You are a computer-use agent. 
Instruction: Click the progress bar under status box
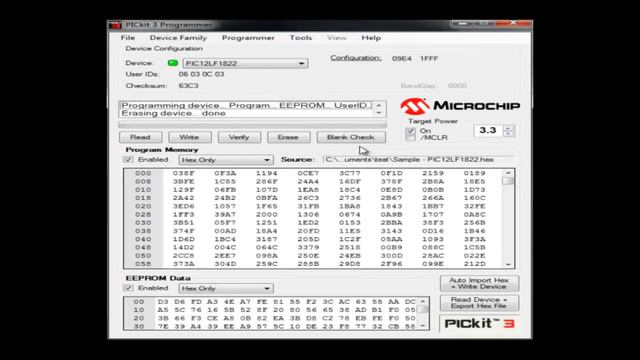click(252, 124)
